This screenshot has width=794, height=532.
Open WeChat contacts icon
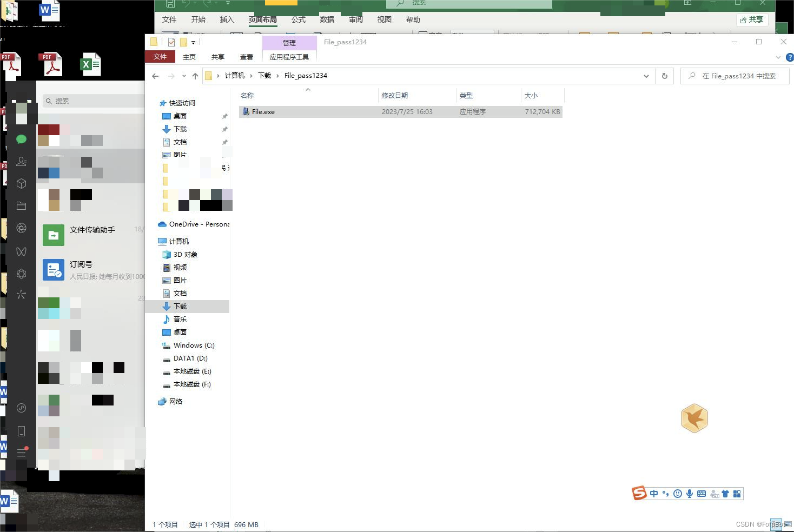click(21, 161)
